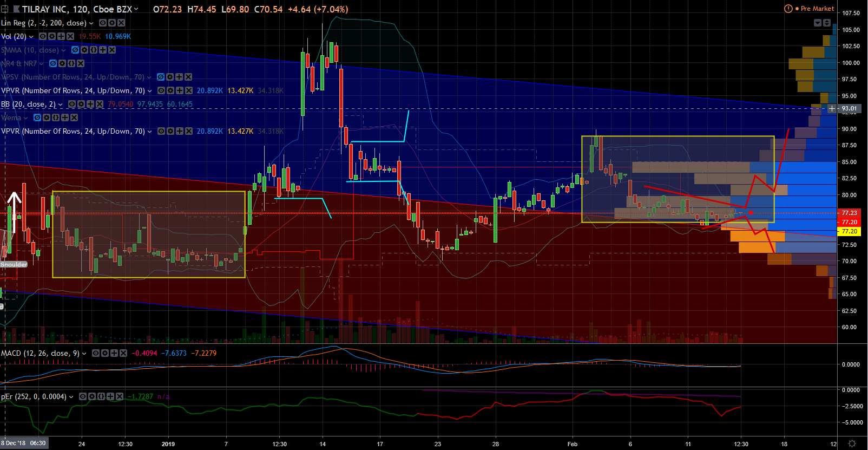Hide the MACD indicator
Viewport: 868px width, 450px height.
pos(96,353)
